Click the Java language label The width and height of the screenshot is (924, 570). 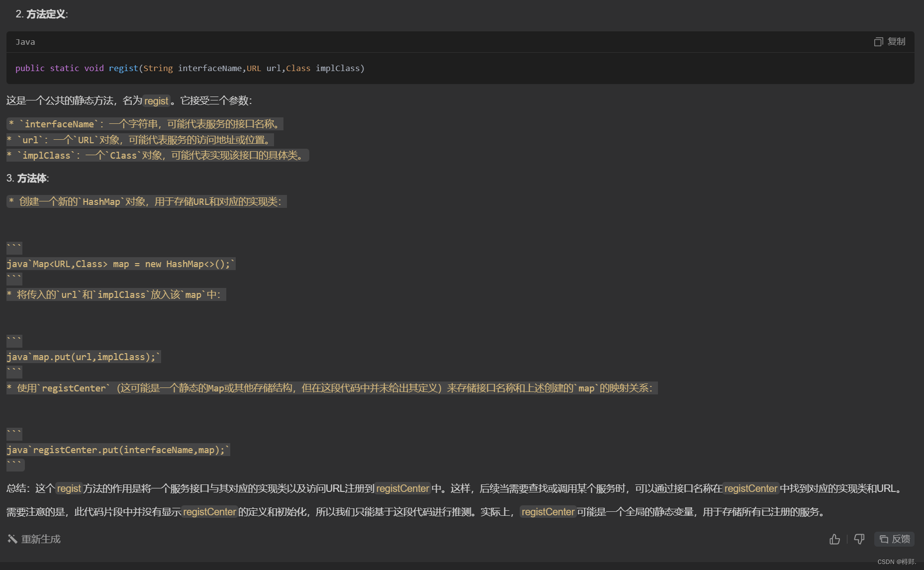(x=25, y=42)
